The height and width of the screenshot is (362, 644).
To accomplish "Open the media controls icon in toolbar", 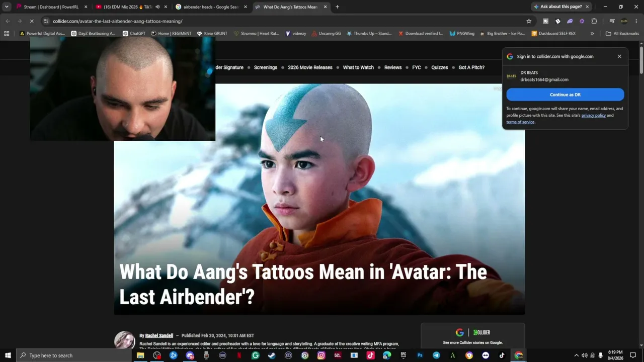I will tap(612, 21).
